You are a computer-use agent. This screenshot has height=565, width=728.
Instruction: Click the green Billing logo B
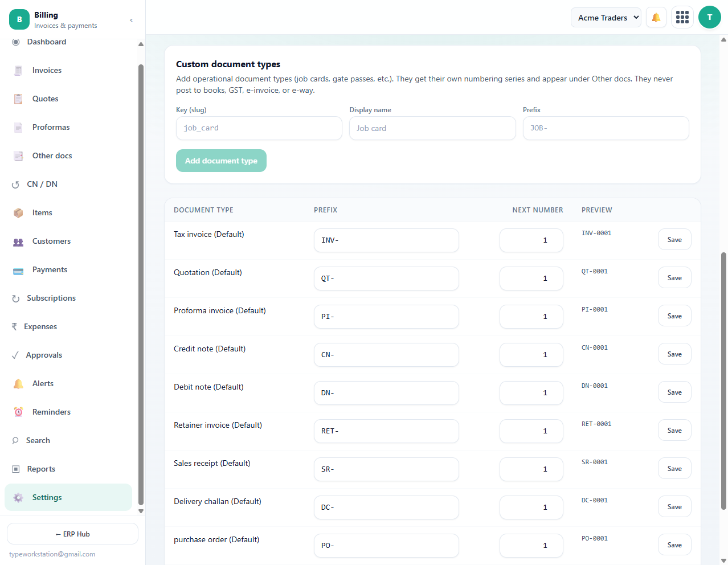click(19, 19)
